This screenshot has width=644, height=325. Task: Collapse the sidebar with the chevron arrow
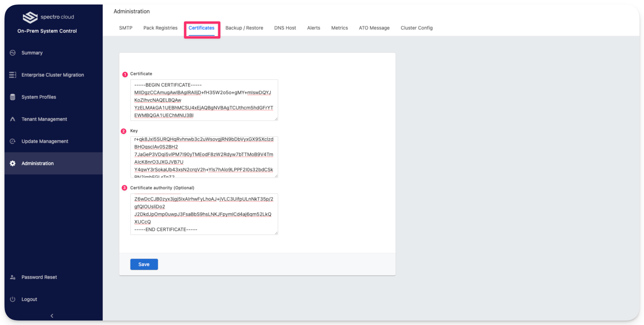point(52,316)
